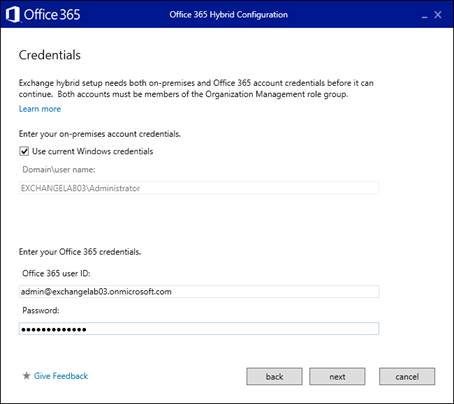Focus the Office 365 user ID field
Viewport: 454px width, 404px height.
(199, 292)
